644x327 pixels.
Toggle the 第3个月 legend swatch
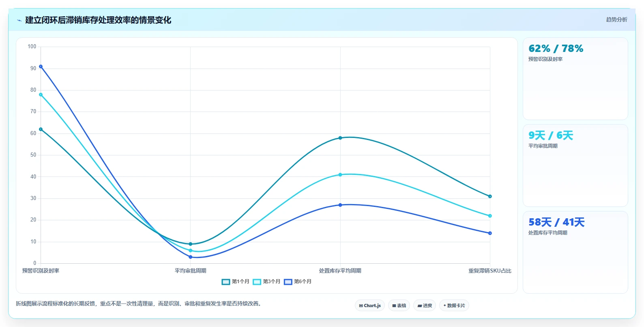coord(257,282)
